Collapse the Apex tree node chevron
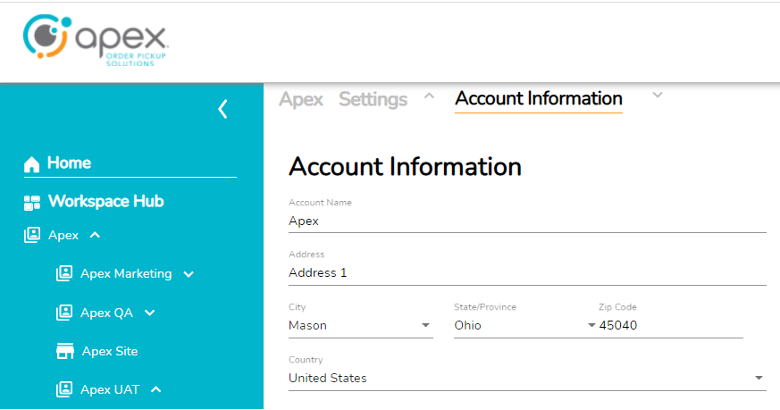Image resolution: width=780 pixels, height=410 pixels. (95, 236)
